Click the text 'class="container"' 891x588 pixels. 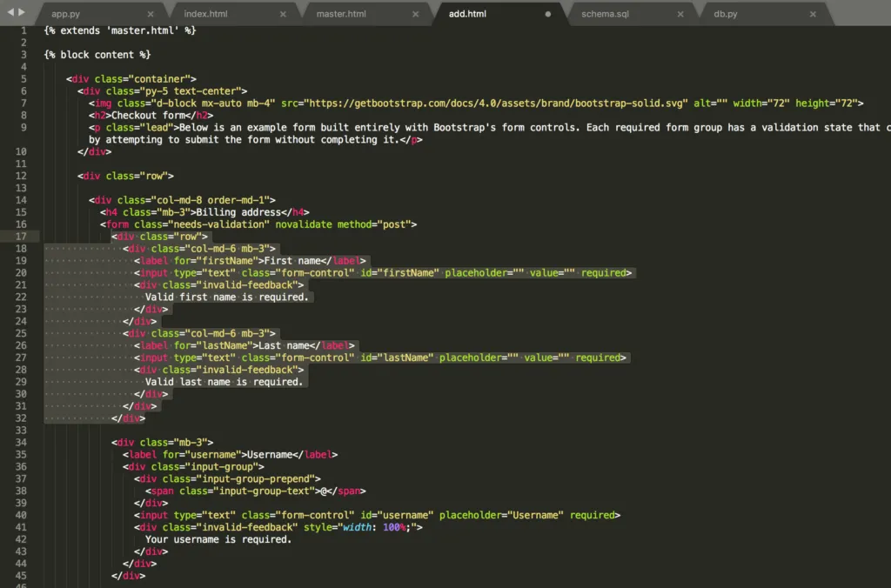142,79
